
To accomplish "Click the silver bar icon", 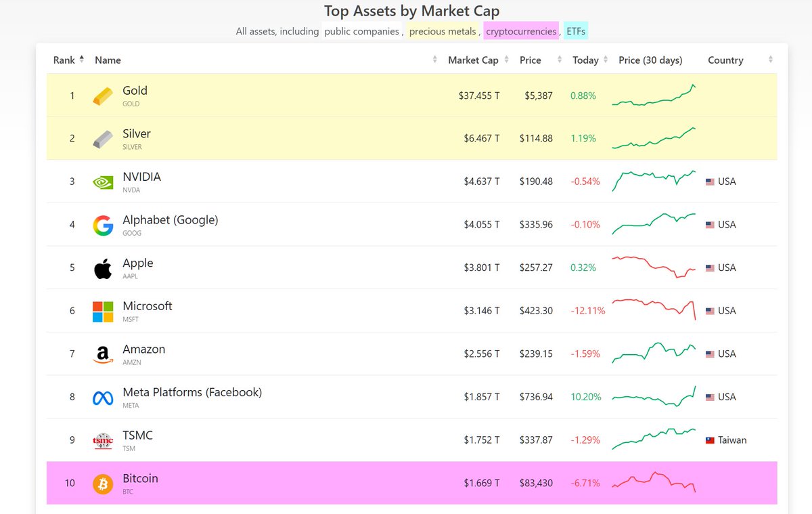I will coord(102,138).
